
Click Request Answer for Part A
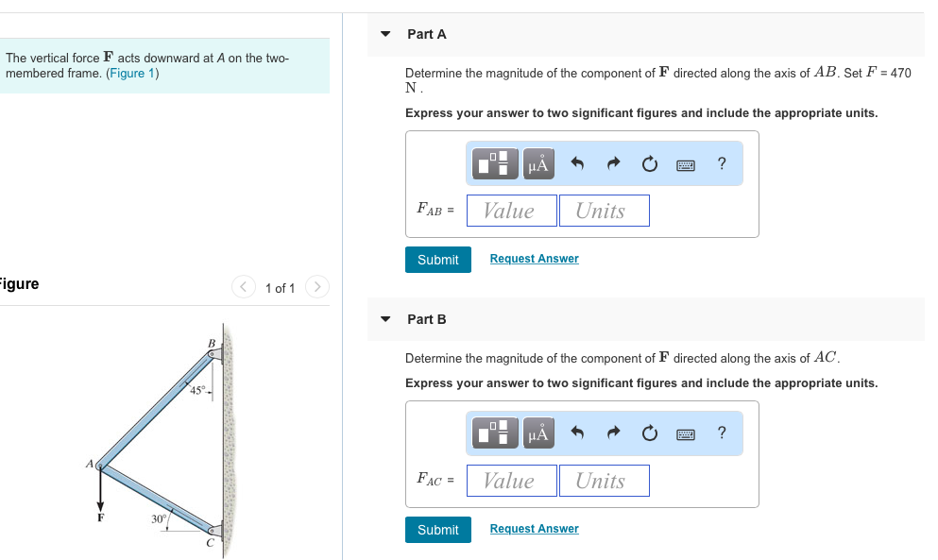534,258
